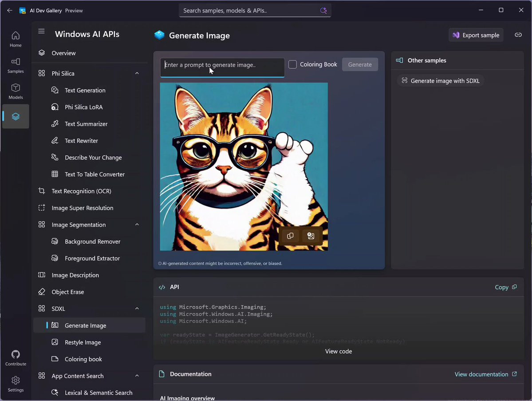Click the Documentation page icon
The image size is (532, 401).
click(x=162, y=374)
